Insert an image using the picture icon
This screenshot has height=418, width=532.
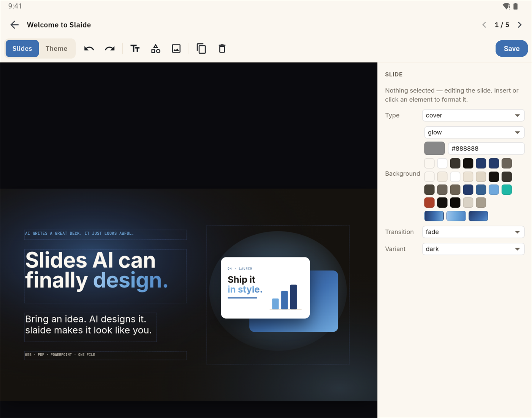(176, 49)
